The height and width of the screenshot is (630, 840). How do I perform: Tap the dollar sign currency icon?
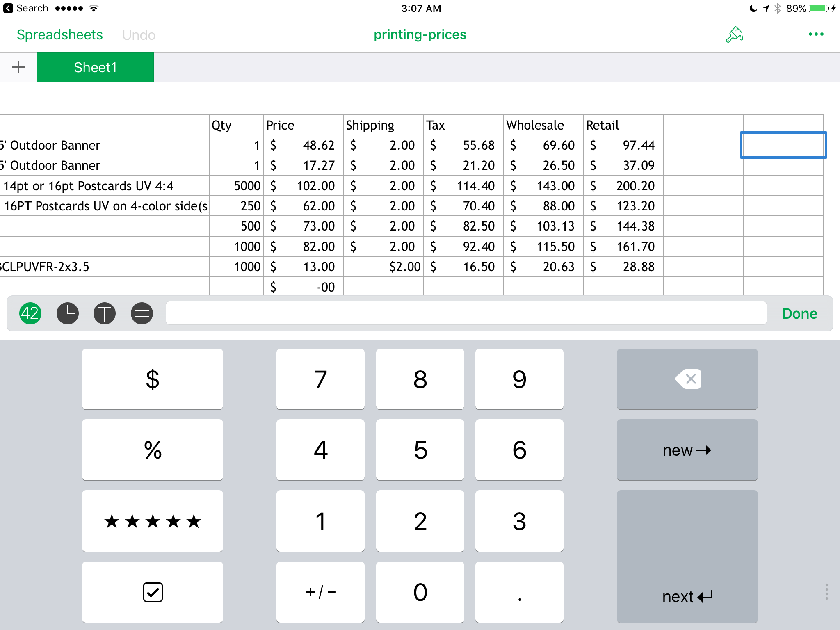(153, 378)
